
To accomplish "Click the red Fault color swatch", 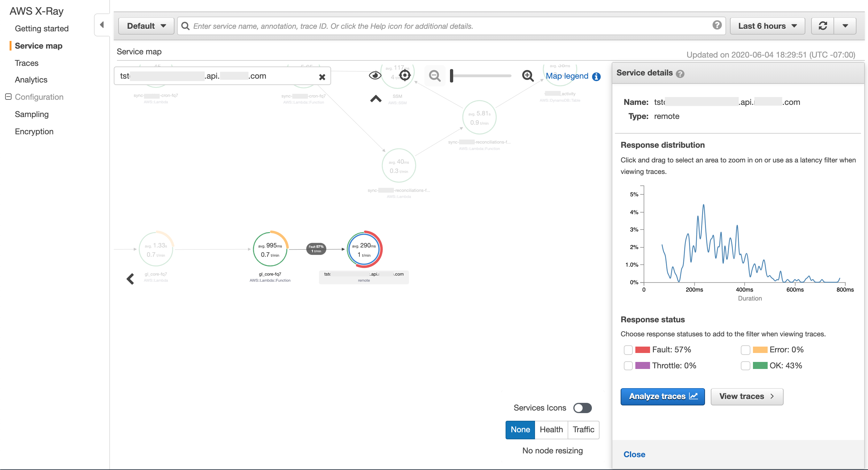I will coord(643,350).
